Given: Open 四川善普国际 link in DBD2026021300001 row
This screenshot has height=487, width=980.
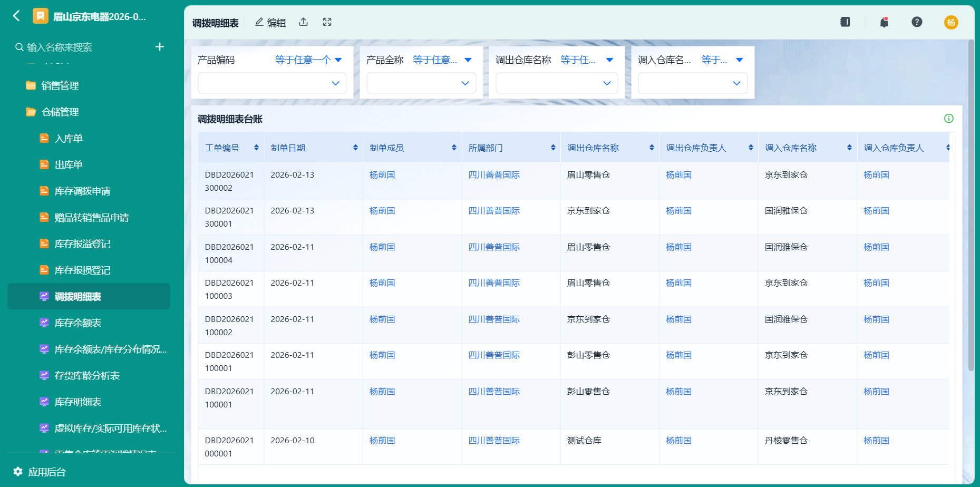Looking at the screenshot, I should tap(494, 211).
